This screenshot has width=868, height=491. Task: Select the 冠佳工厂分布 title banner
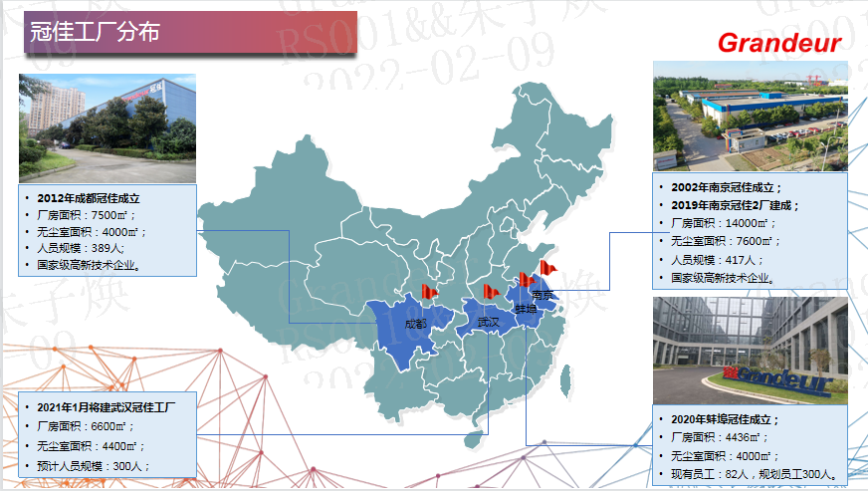point(190,32)
